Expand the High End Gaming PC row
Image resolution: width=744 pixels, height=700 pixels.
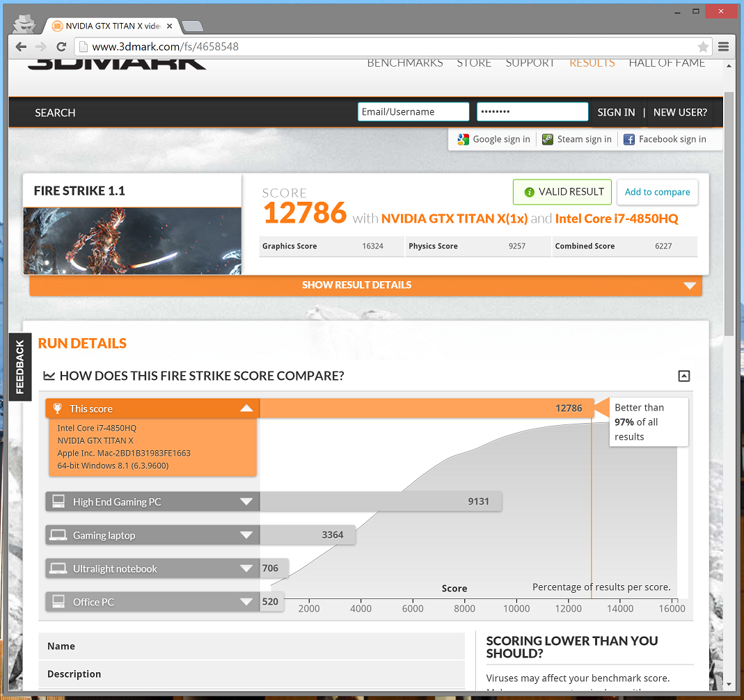pyautogui.click(x=246, y=502)
